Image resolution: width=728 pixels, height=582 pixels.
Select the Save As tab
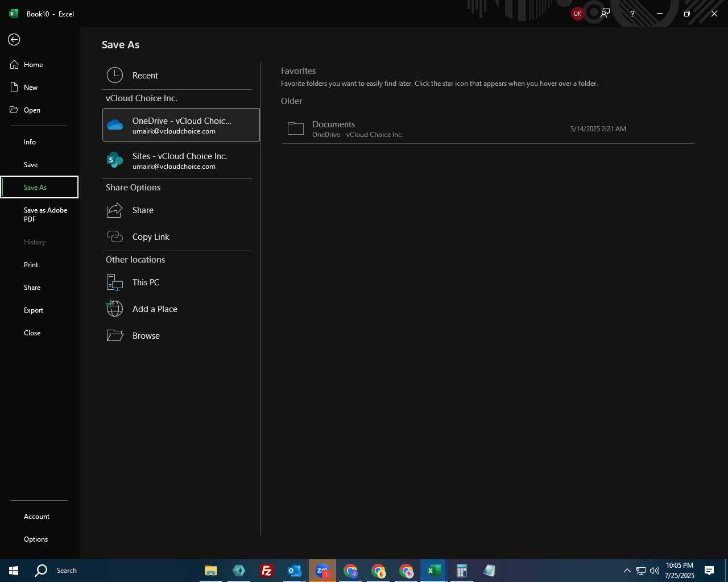pos(39,187)
